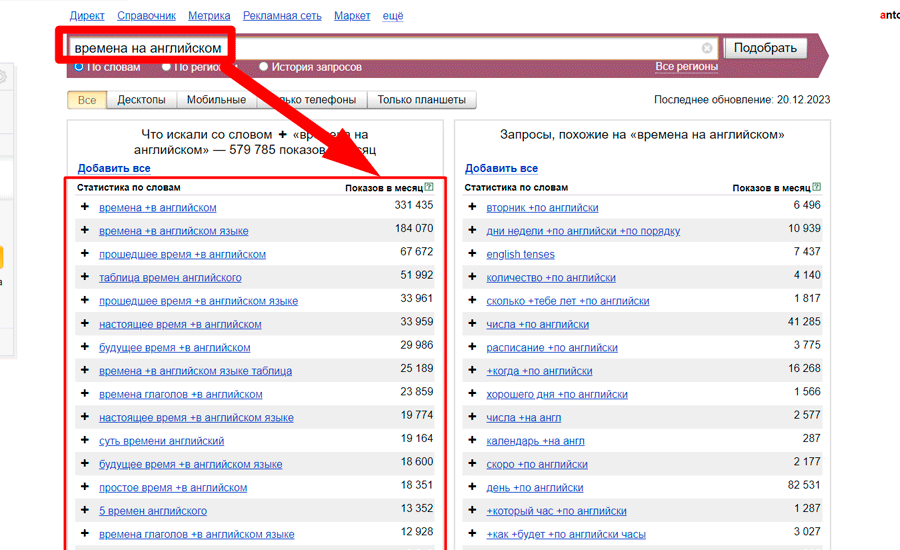Open help icon by left 'Показов в месяц'
The image size is (900, 550).
click(x=429, y=187)
